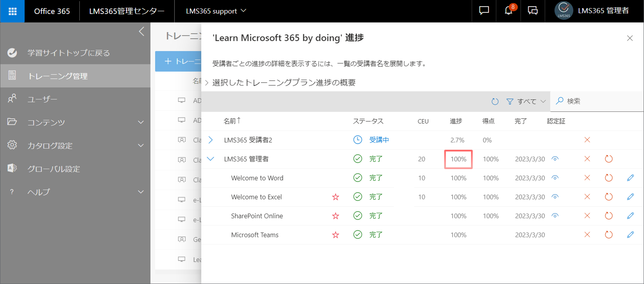Click the refresh icon in the filter bar
Image resolution: width=644 pixels, height=284 pixels.
click(495, 101)
